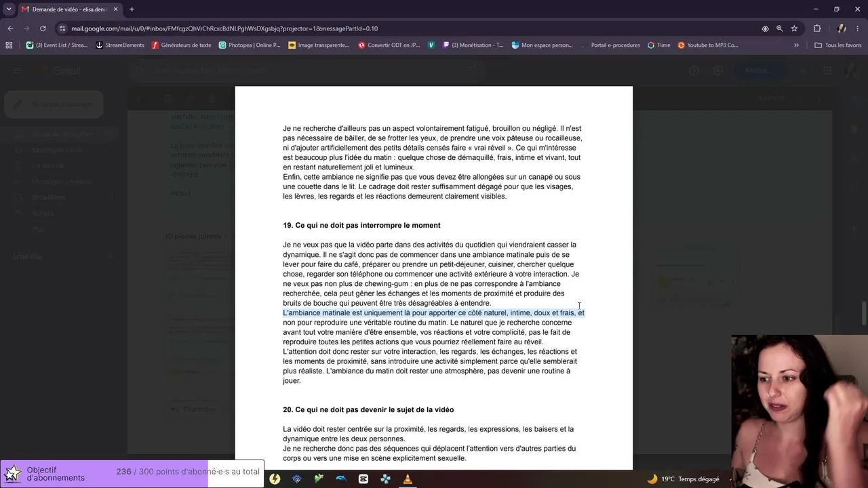Open the Chrome profile avatar
Image resolution: width=868 pixels, height=488 pixels.
(x=842, y=28)
